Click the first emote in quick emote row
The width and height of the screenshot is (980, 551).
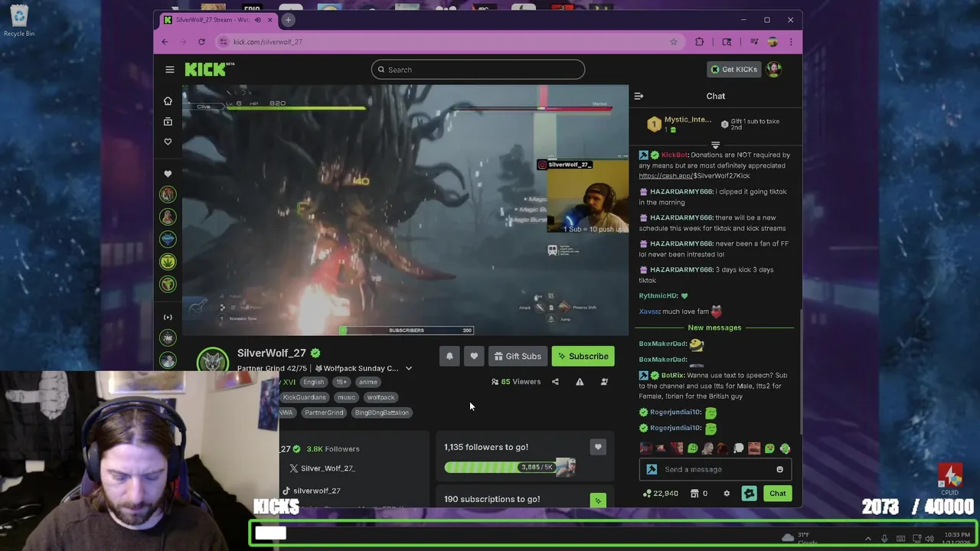point(645,448)
